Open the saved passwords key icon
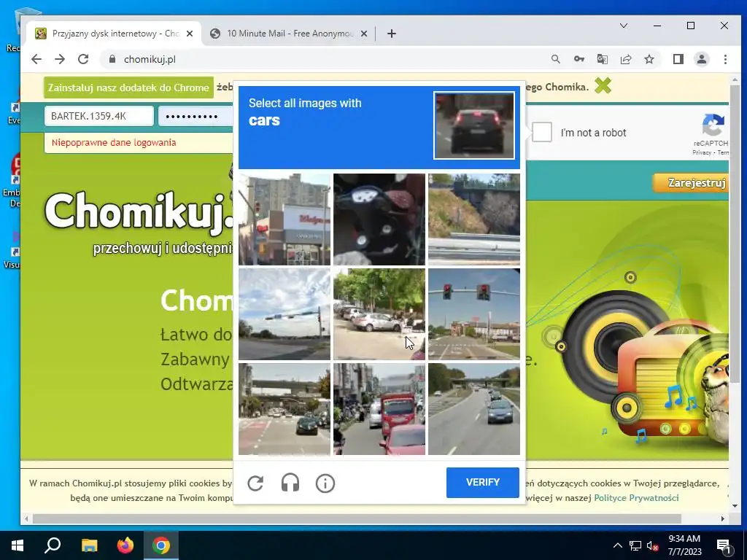This screenshot has width=747, height=560. click(x=578, y=59)
